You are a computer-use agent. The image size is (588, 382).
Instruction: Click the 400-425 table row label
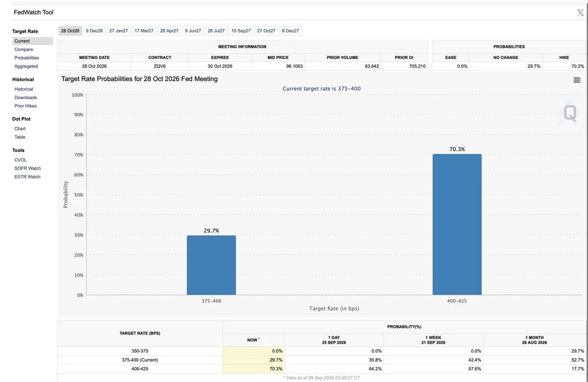click(140, 369)
